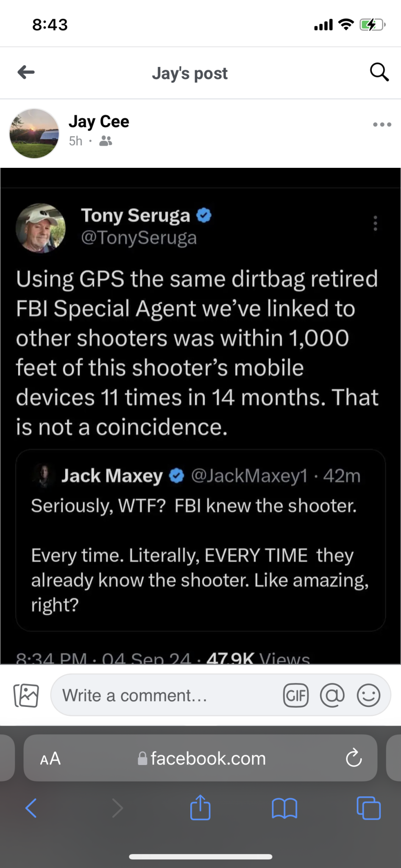View post audience via friends icon

[x=106, y=141]
